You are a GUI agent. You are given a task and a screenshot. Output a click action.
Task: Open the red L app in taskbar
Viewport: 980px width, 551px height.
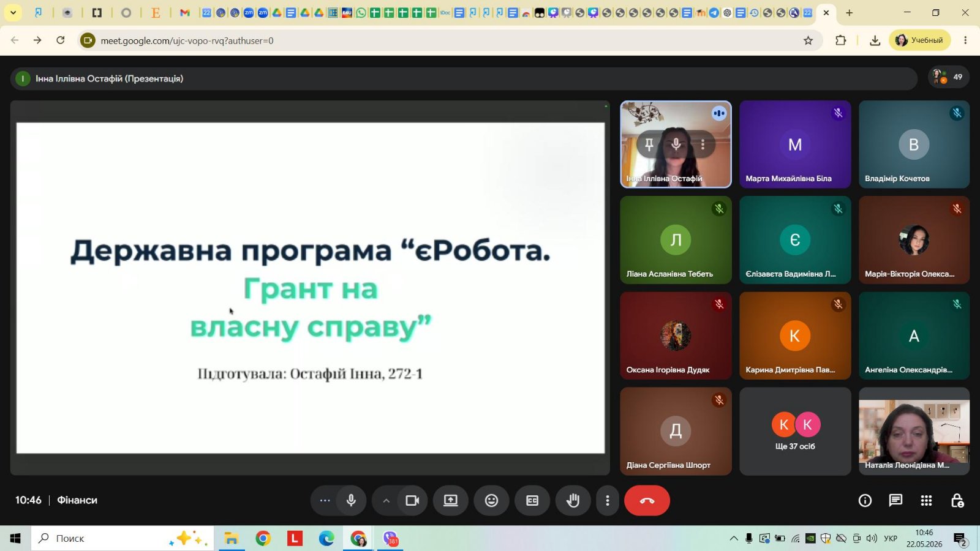[295, 538]
